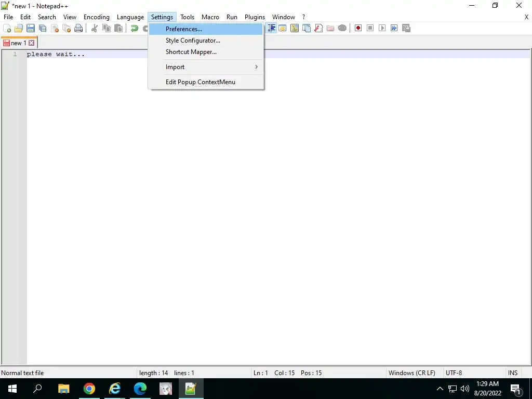Click 'Ln : 1' position in the status bar
Viewport: 532px width, 399px height.
click(x=261, y=373)
